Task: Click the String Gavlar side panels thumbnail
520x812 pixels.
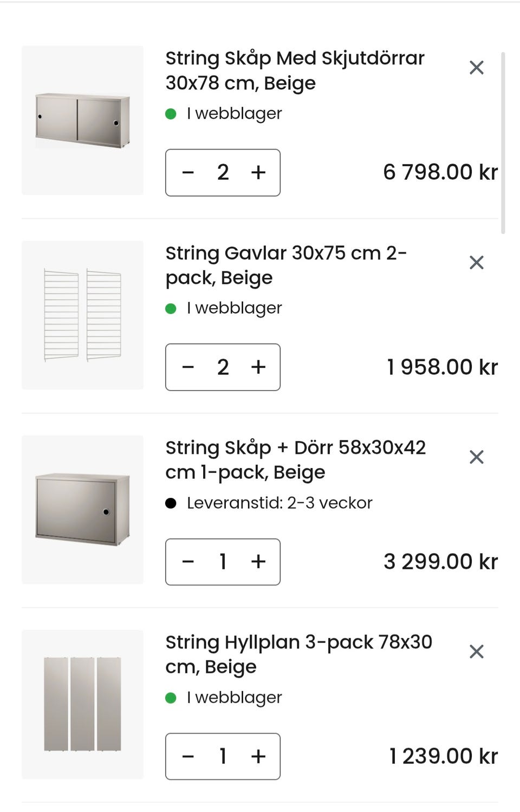Action: coord(82,315)
